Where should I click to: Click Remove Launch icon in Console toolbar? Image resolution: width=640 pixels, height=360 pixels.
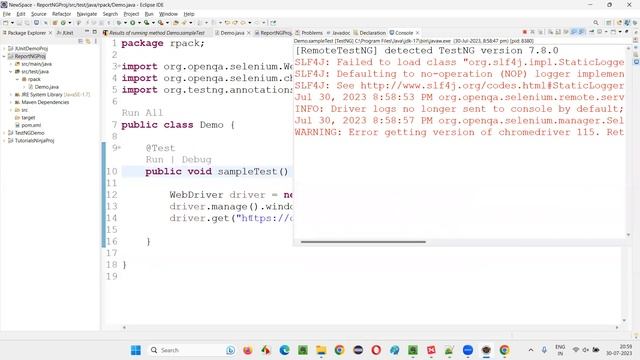click(x=533, y=32)
